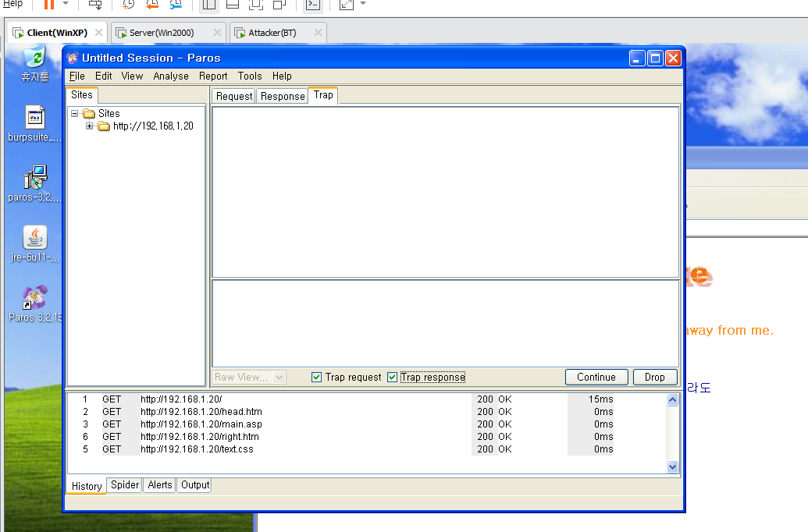Toggle the thumbnail bar view icon
This screenshot has width=808, height=532.
click(233, 5)
